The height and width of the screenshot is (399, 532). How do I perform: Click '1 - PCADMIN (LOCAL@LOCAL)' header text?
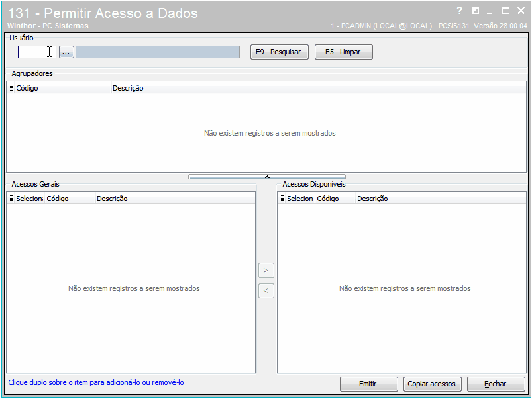(x=382, y=26)
